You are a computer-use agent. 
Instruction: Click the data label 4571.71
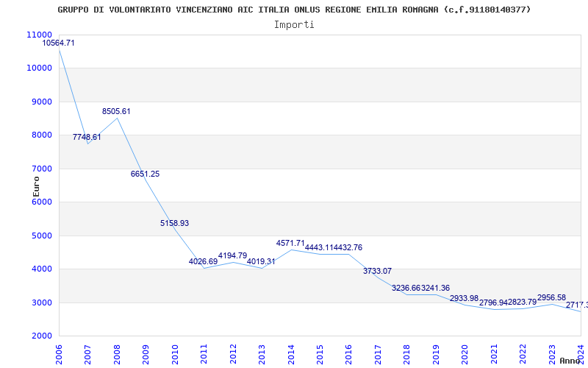point(290,244)
